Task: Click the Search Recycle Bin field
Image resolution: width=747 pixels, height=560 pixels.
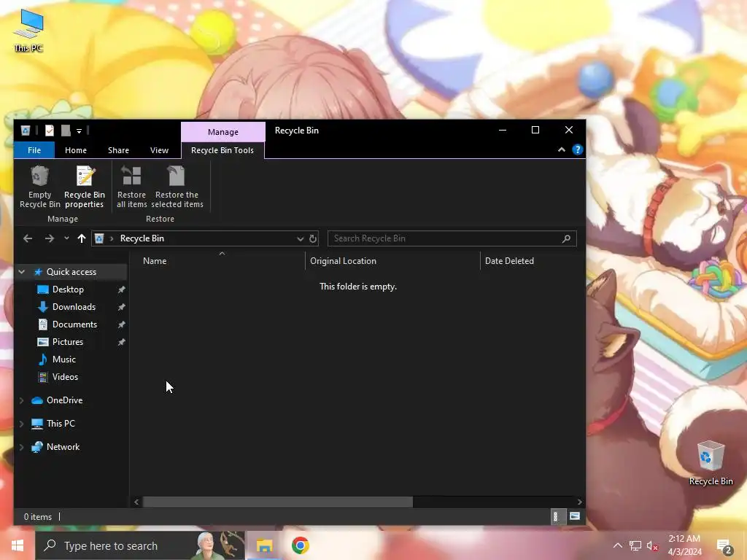Action: [452, 238]
